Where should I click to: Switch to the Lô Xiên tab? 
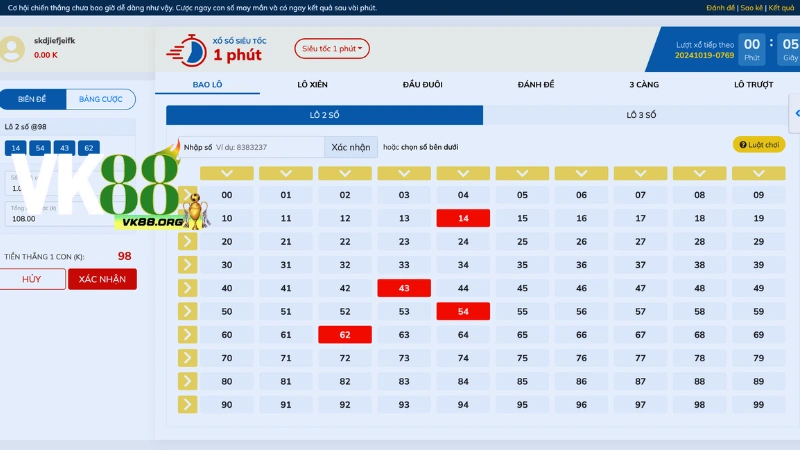316,85
